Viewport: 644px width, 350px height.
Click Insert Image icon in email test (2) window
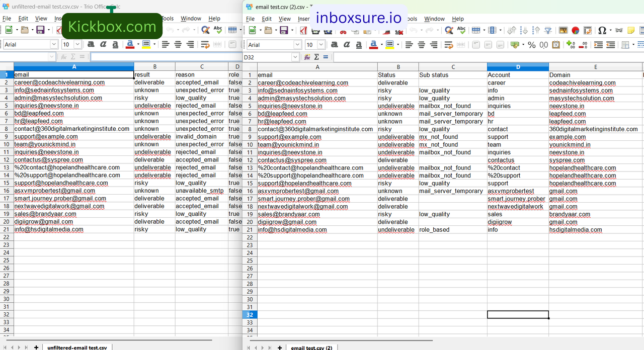pyautogui.click(x=563, y=30)
